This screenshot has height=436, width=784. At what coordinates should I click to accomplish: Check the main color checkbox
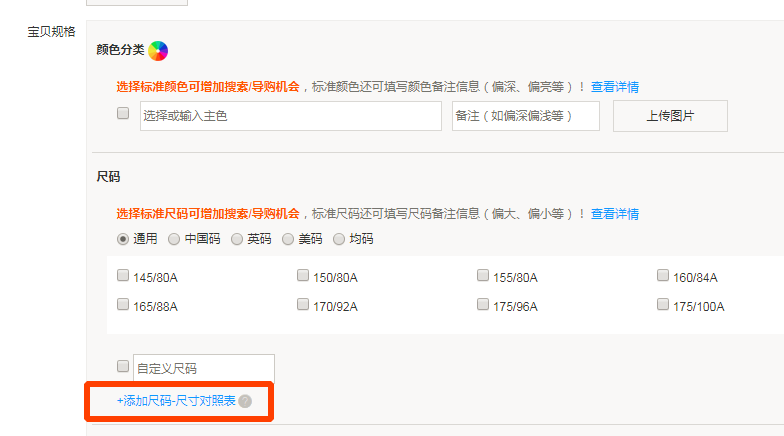(x=123, y=114)
